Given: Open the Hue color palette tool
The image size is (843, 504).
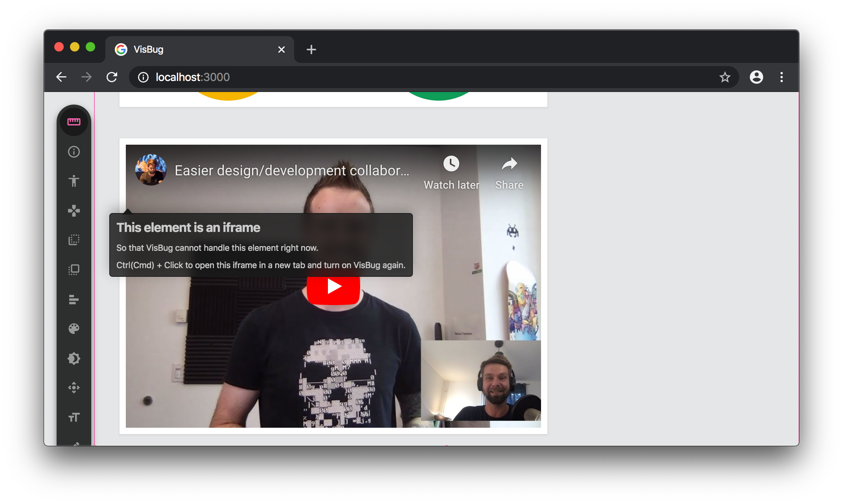Looking at the screenshot, I should click(74, 328).
